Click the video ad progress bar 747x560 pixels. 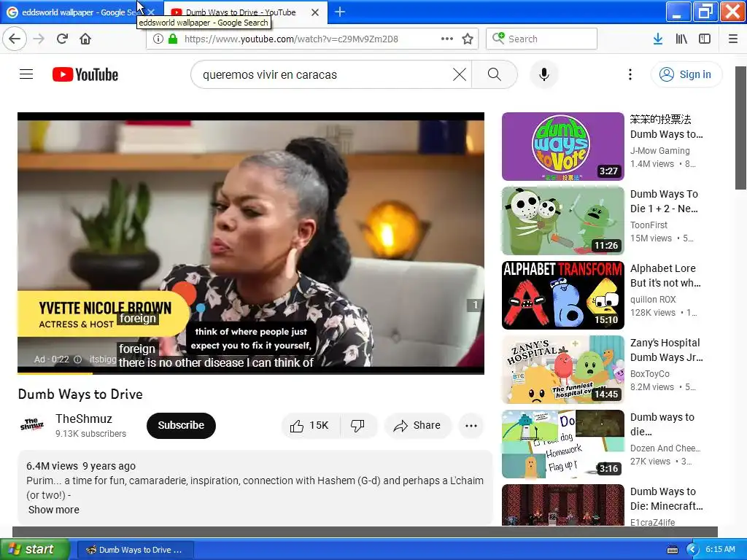(251, 373)
